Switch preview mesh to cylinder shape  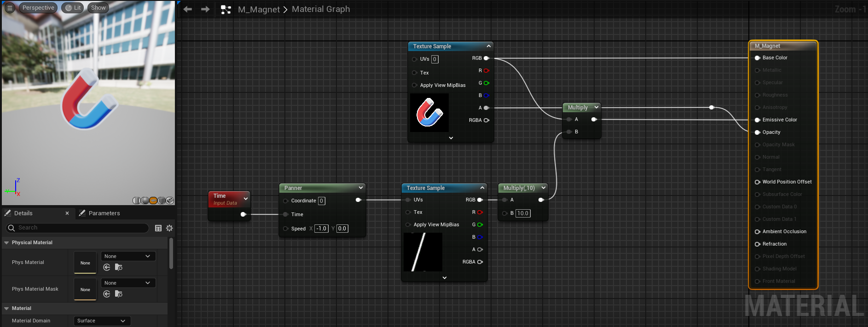137,201
